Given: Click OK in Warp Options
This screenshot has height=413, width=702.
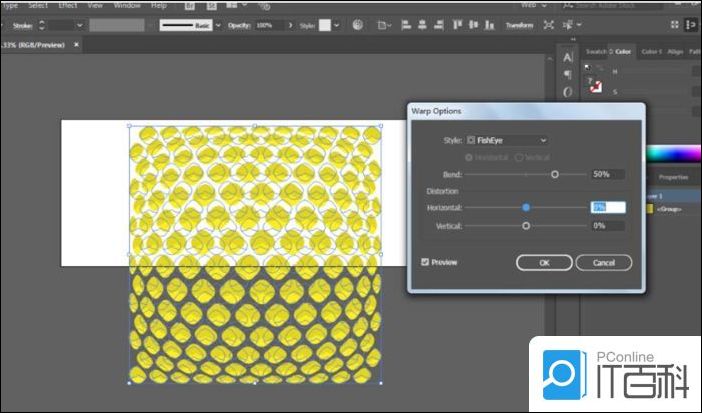Looking at the screenshot, I should (x=543, y=262).
